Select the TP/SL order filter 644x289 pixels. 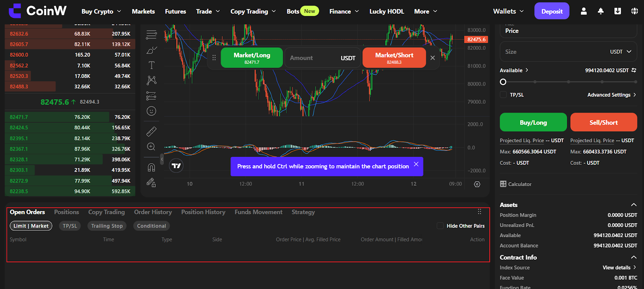point(70,226)
